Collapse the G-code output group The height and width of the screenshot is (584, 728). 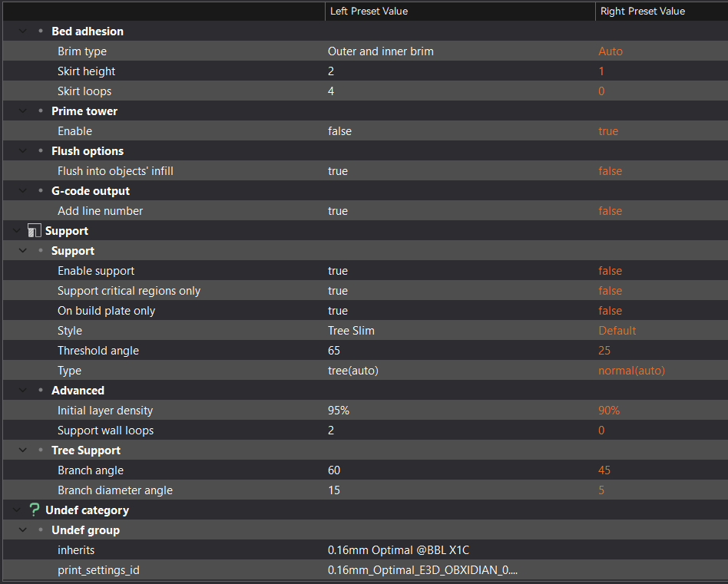click(22, 190)
